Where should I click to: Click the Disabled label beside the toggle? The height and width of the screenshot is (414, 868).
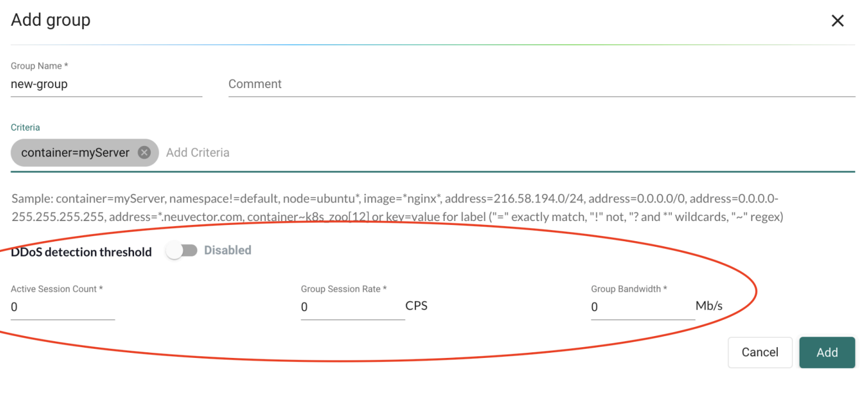pos(227,250)
